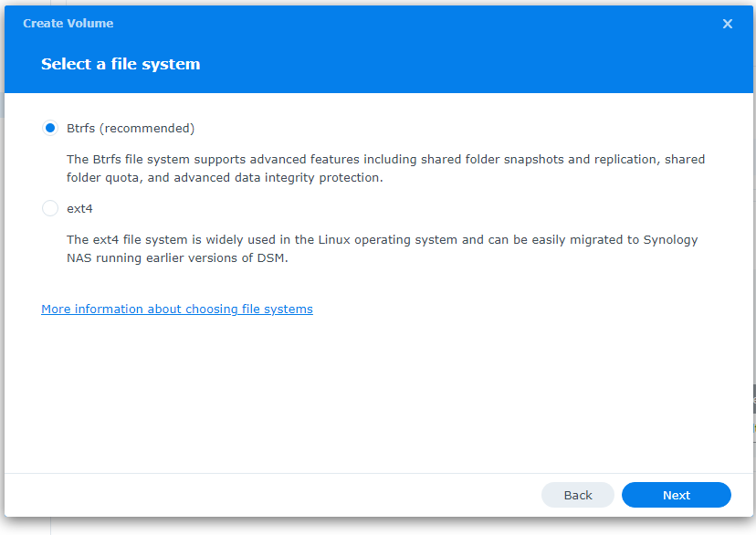Screen dimensions: 756x535
Task: Open the file systems information link
Action: 177,309
